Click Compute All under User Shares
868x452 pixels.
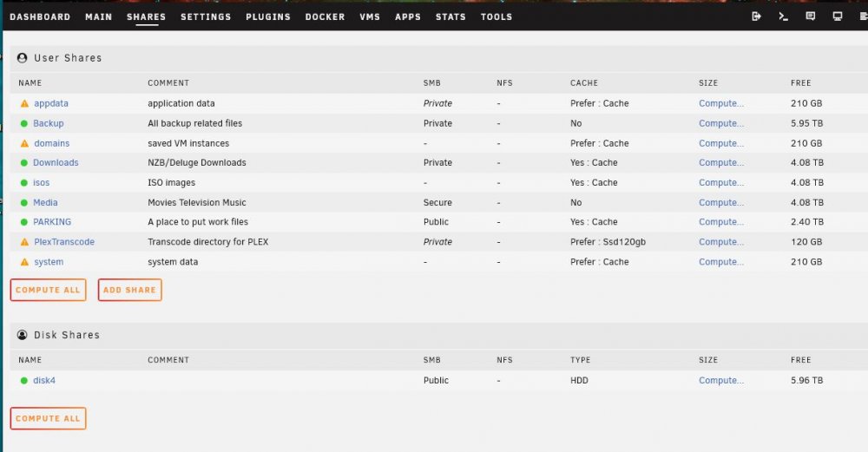coord(48,290)
